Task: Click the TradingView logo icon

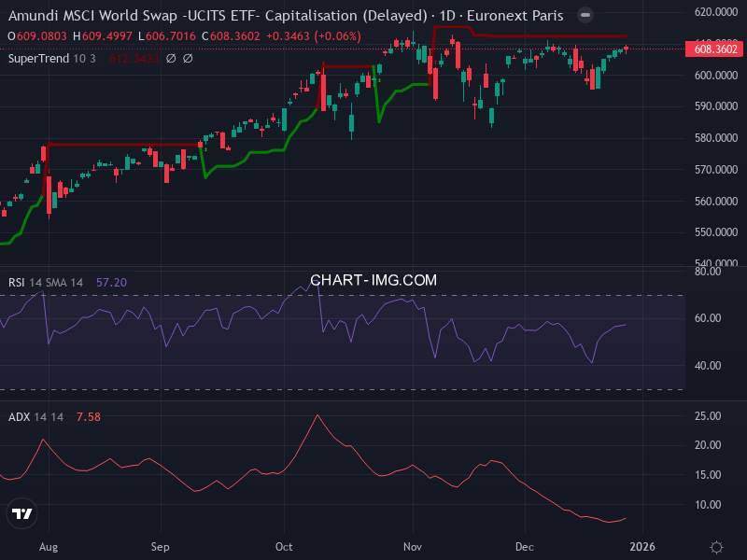Action: click(21, 513)
